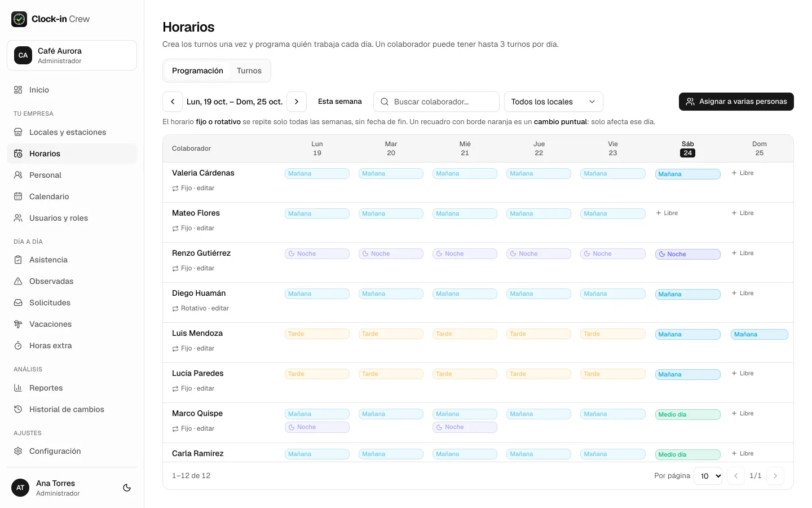This screenshot has height=508, width=812.
Task: Switch to the Turnos tab
Action: pyautogui.click(x=249, y=71)
